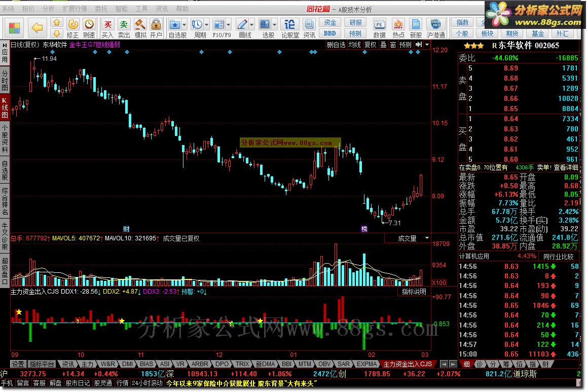Toggle 叠 overlay mode
Screen dimensions: 587x392
(383, 45)
